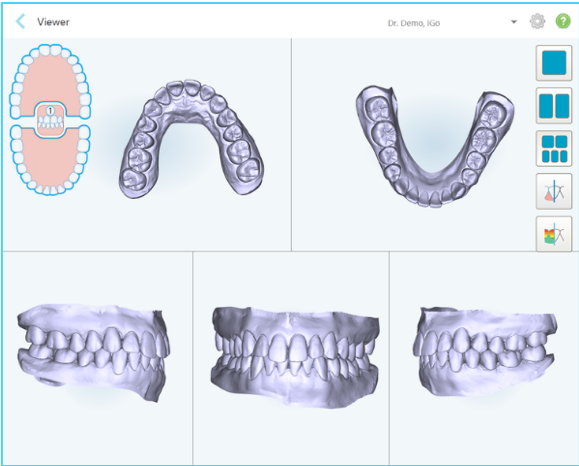Screen dimensions: 579x466
Task: Select the frontal bite 3D view
Action: pos(295,357)
